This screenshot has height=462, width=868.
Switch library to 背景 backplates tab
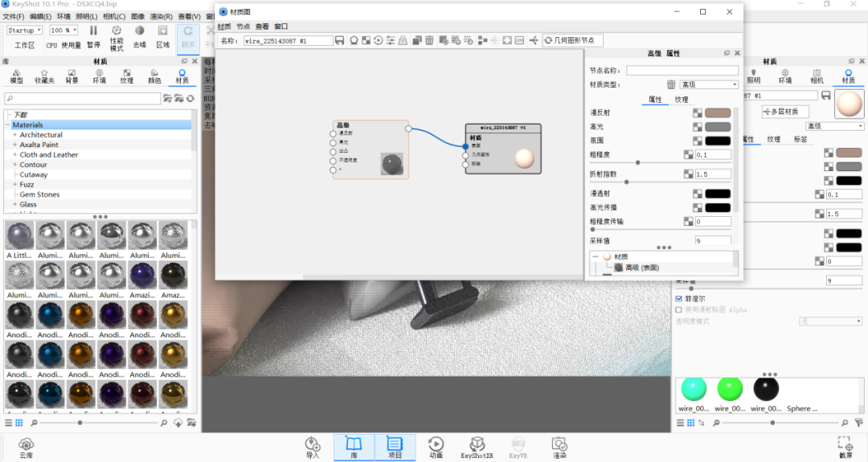72,76
